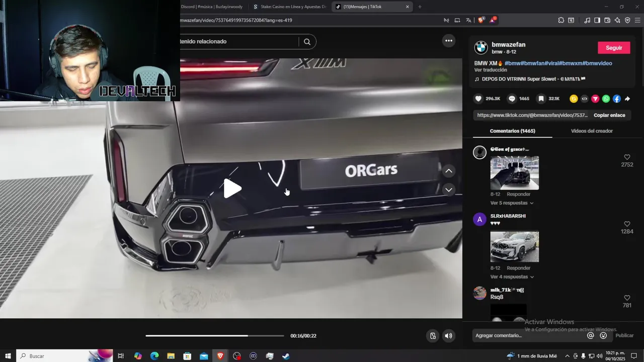Screen dimensions: 644x362
Task: Click the Windows taskbar Buscar search box
Action: [64, 356]
